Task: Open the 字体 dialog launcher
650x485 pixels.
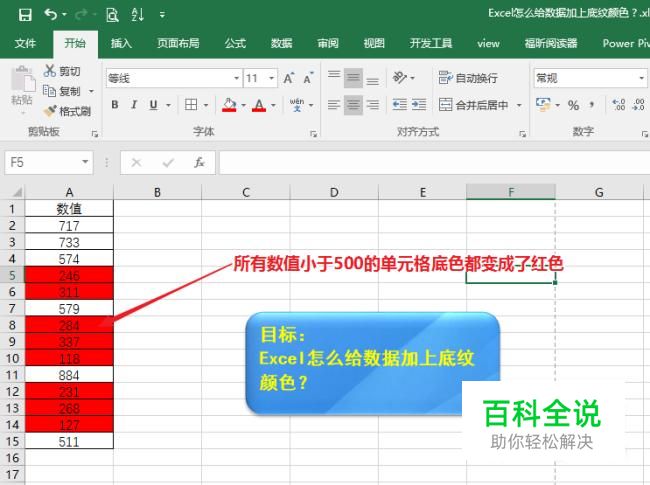Action: point(313,133)
